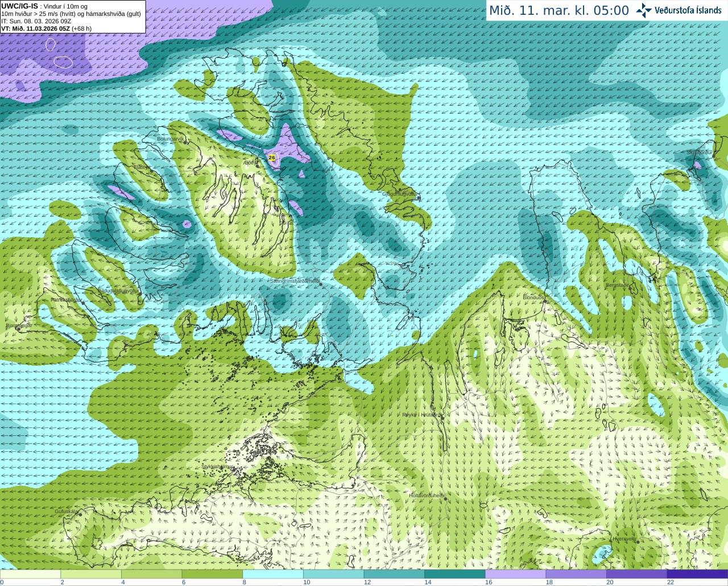Click the 'Hveravellir' label
728x586 pixels.
point(624,538)
